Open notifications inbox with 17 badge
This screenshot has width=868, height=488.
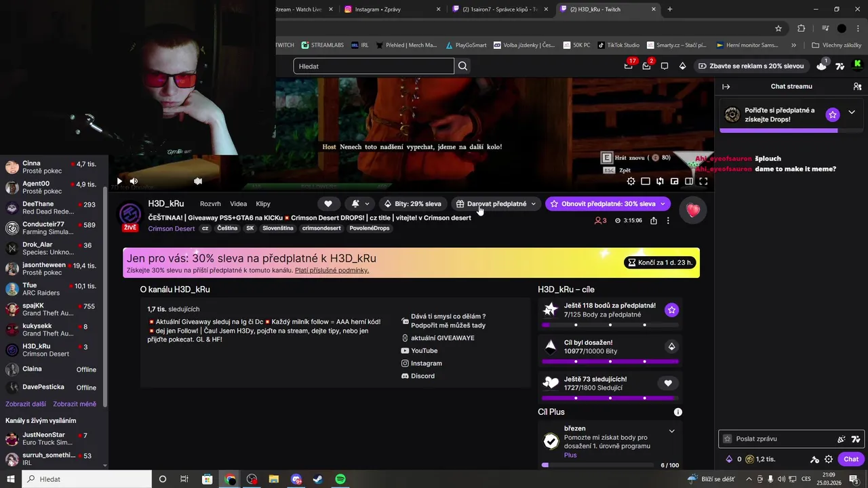(x=629, y=66)
